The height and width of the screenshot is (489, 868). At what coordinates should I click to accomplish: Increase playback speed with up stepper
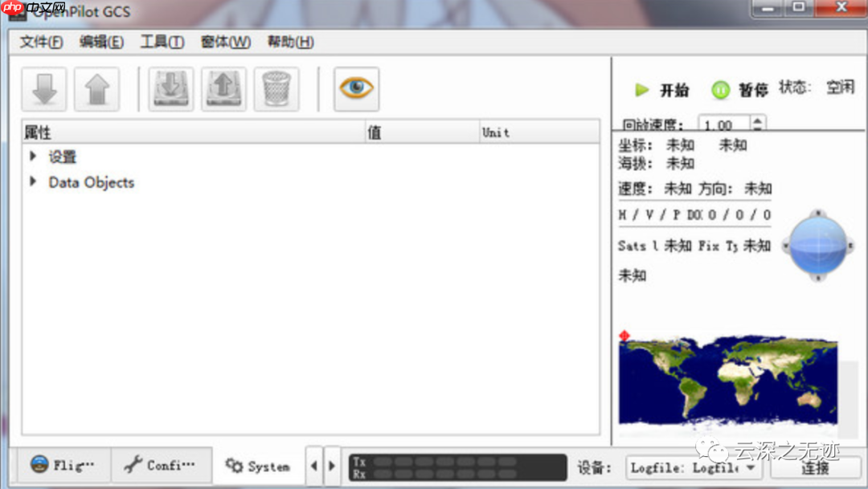pyautogui.click(x=758, y=120)
